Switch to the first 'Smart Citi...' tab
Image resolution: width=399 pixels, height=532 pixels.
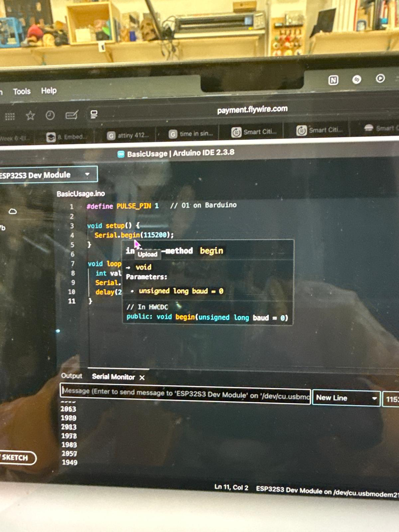pyautogui.click(x=254, y=132)
